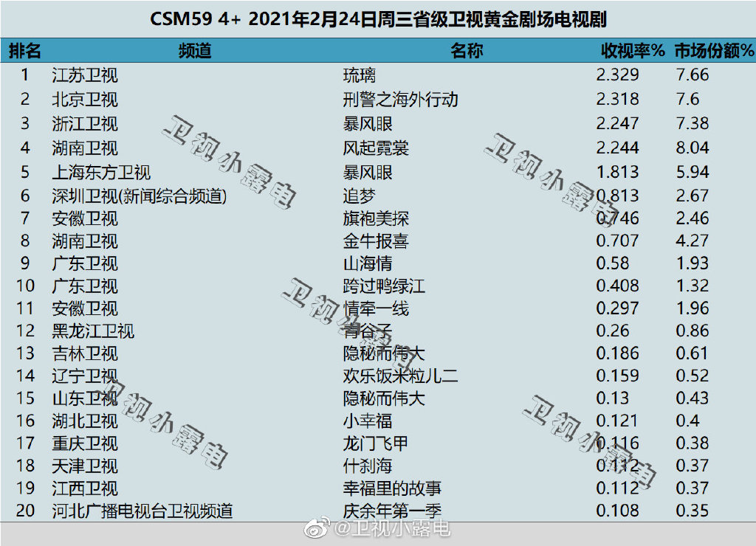
Task: Click rating value 2.244
Action: point(617,148)
